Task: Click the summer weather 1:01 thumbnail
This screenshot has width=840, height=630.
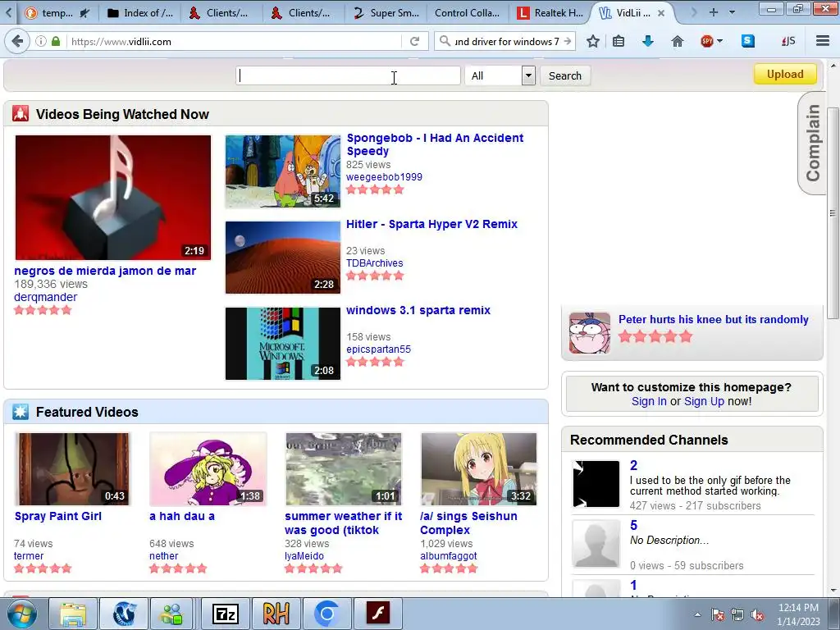Action: click(x=344, y=469)
